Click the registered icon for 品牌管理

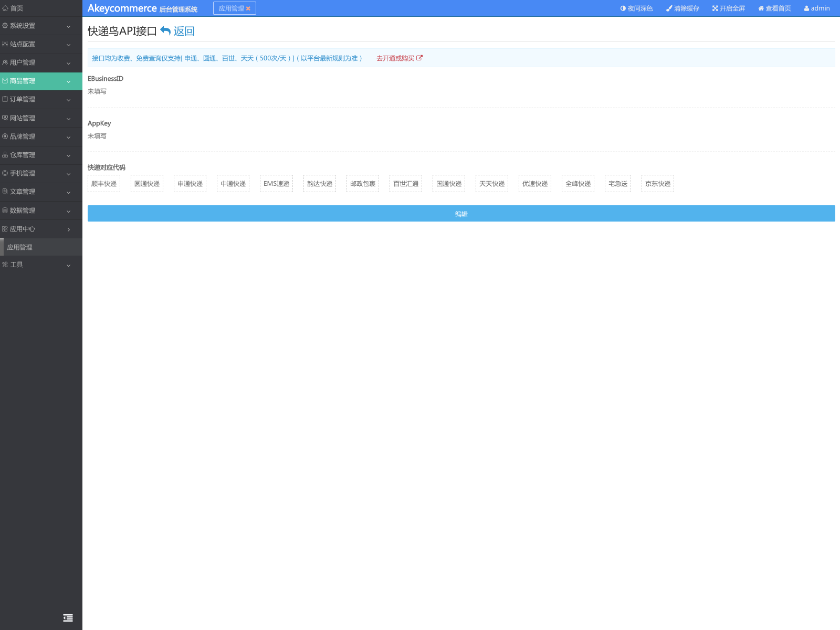click(x=5, y=136)
